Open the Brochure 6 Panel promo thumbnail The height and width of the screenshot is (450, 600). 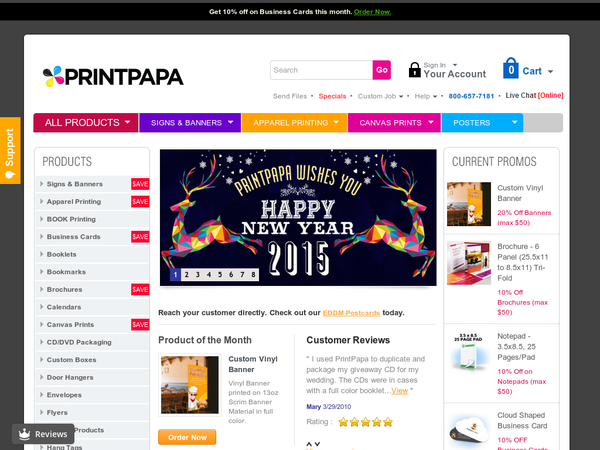point(469,263)
